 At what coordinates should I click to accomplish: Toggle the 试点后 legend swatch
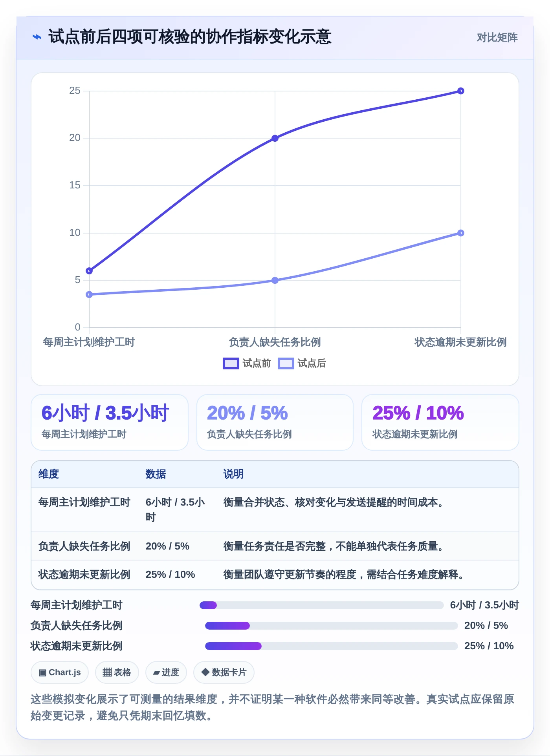click(x=286, y=363)
